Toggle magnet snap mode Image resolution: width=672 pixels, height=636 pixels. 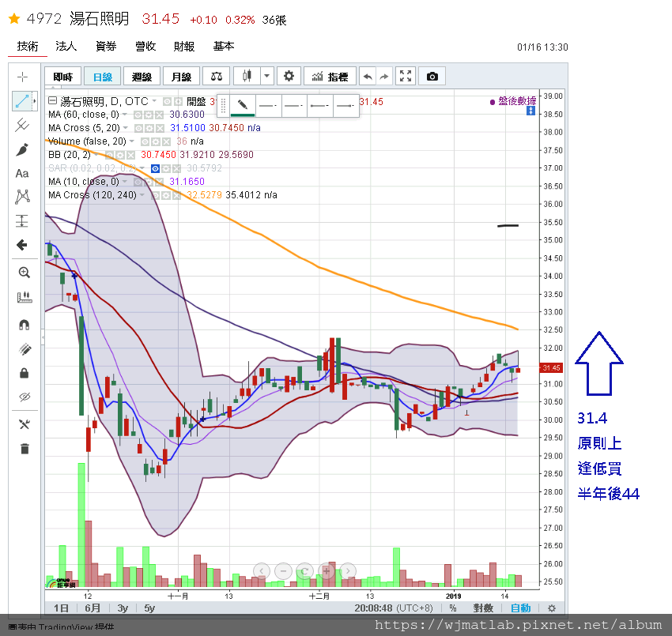tap(24, 325)
